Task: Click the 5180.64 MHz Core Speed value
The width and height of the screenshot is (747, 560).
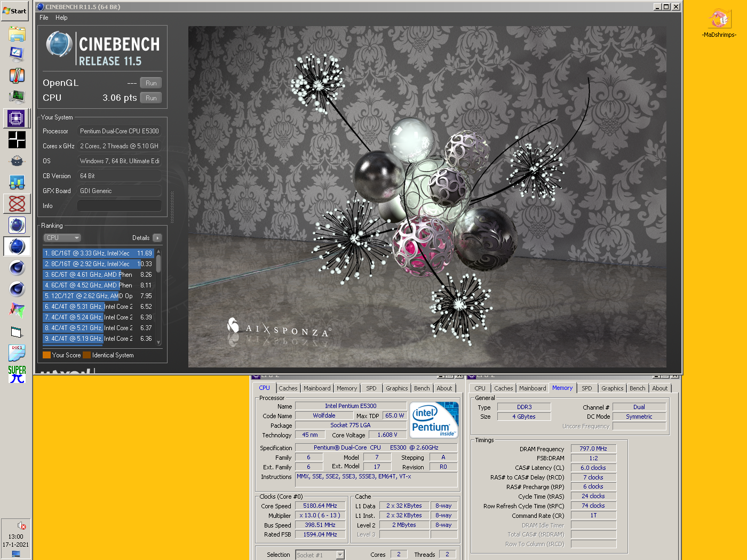Action: tap(320, 506)
